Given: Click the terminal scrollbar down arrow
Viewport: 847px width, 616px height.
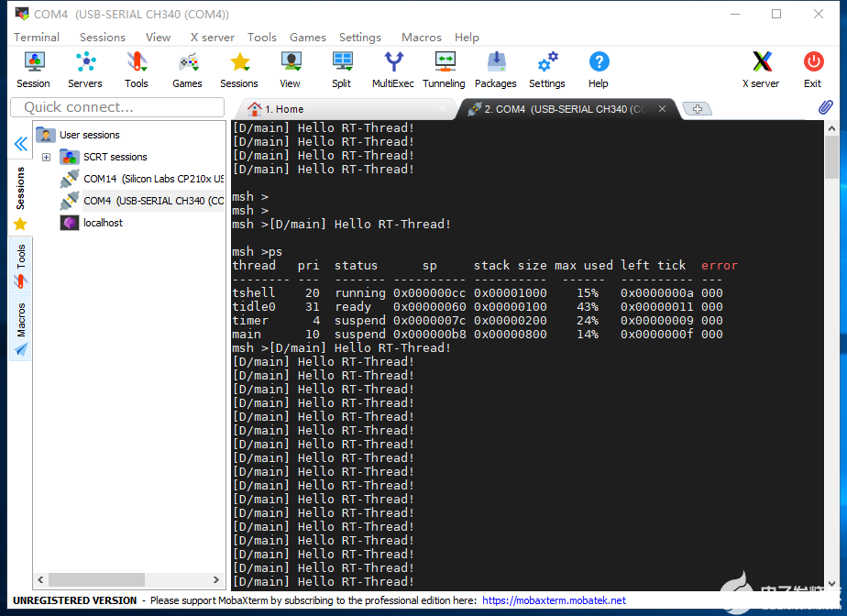Looking at the screenshot, I should [831, 584].
